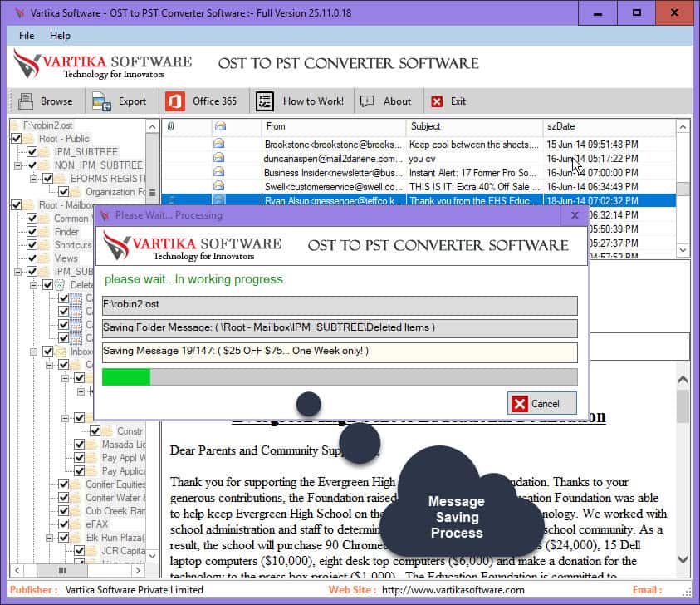Viewport: 700px width, 605px height.
Task: Click the F:\robin2.ost path field in dialog
Action: pos(340,305)
